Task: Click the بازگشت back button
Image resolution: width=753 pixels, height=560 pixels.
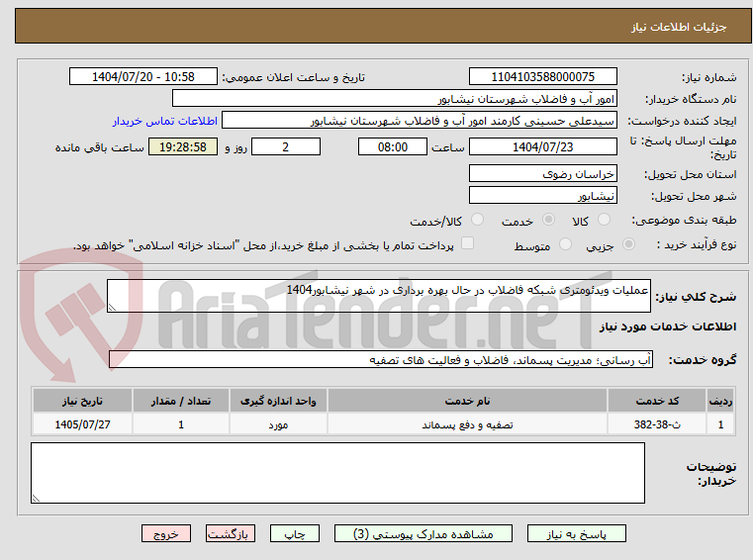Action: pyautogui.click(x=230, y=533)
